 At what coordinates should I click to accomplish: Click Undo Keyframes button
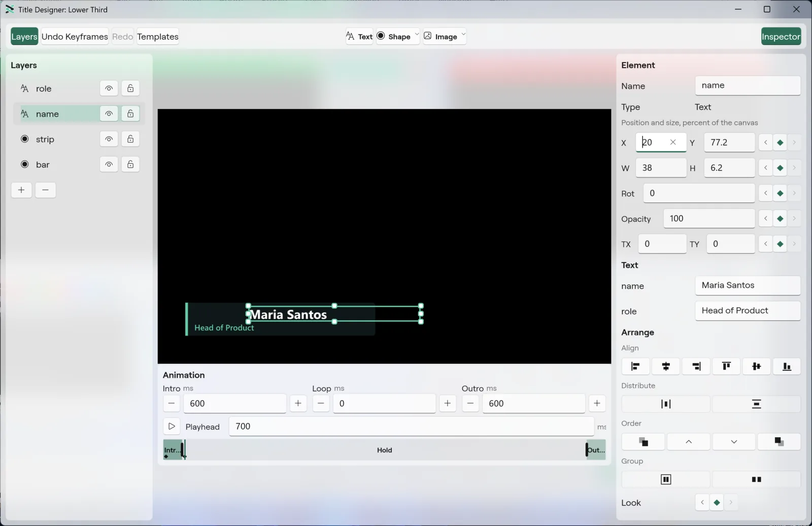coord(75,37)
